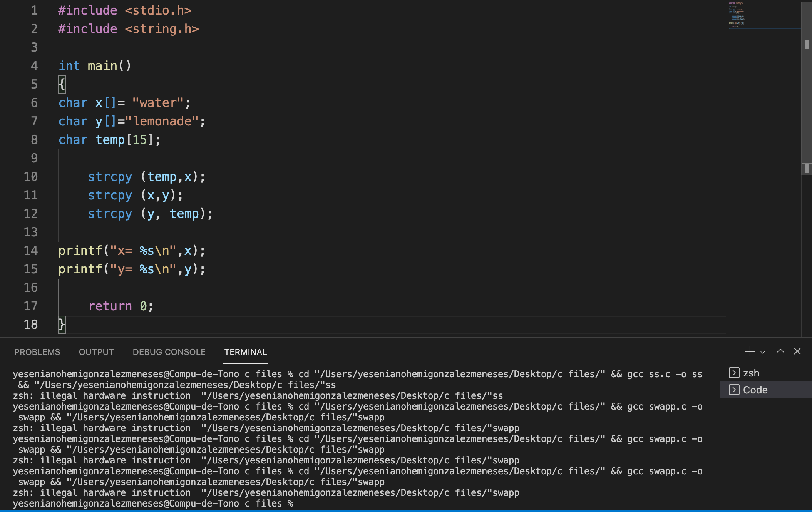Click line number 18 in the gutter

tap(31, 325)
